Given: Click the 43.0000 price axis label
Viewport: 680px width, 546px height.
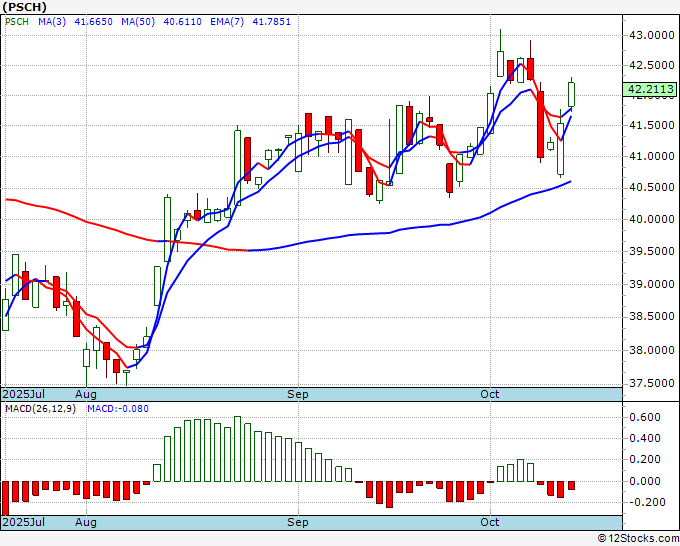Looking at the screenshot, I should 652,35.
